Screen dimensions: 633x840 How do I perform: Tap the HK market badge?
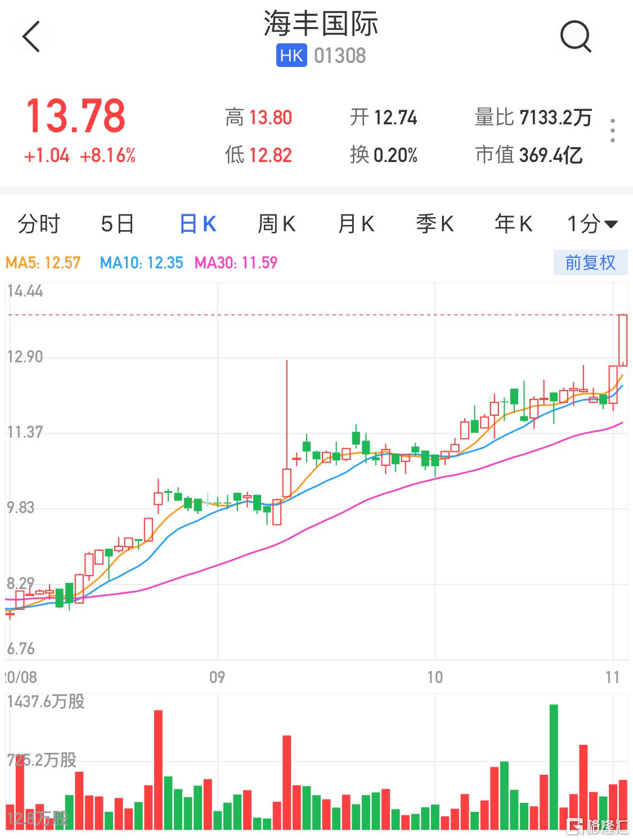[291, 56]
